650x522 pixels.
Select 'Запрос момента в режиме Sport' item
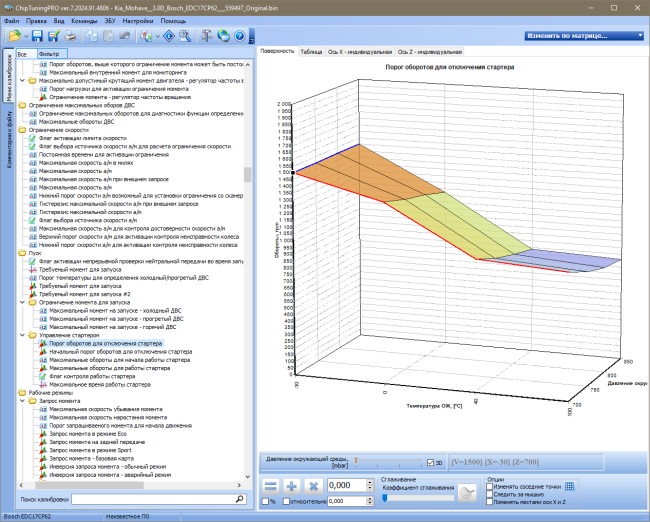coord(90,450)
